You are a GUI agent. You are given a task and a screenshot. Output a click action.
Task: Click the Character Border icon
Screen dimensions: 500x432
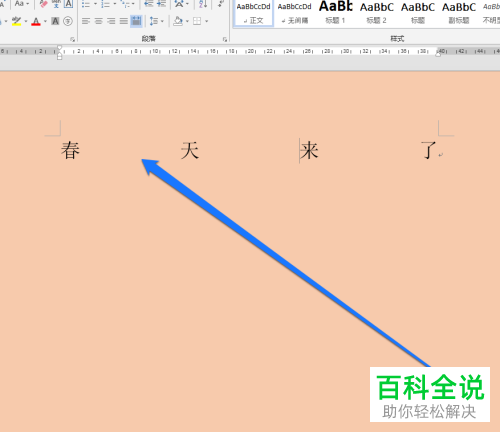point(68,4)
